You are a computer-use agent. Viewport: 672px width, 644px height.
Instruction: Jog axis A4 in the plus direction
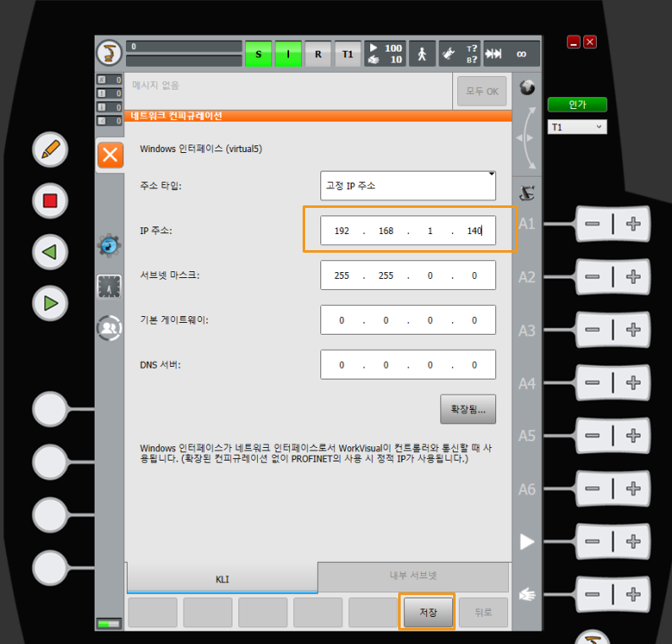tap(633, 383)
